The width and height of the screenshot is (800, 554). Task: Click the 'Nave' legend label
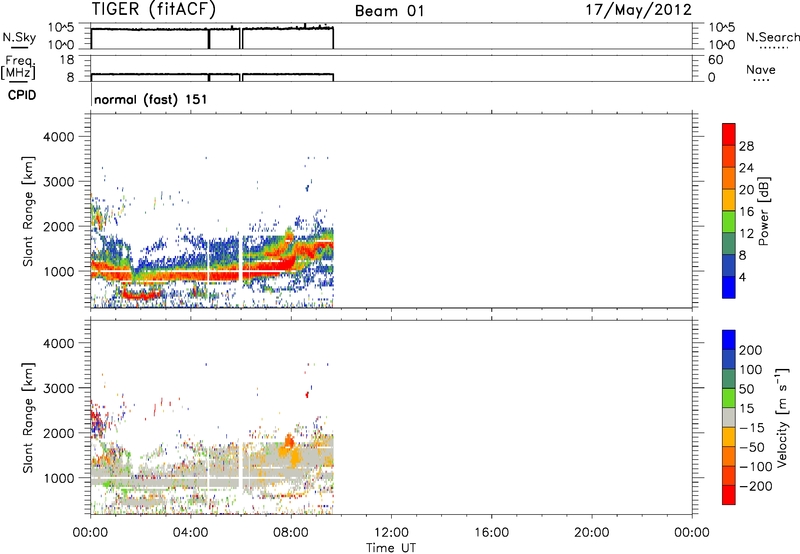[761, 69]
